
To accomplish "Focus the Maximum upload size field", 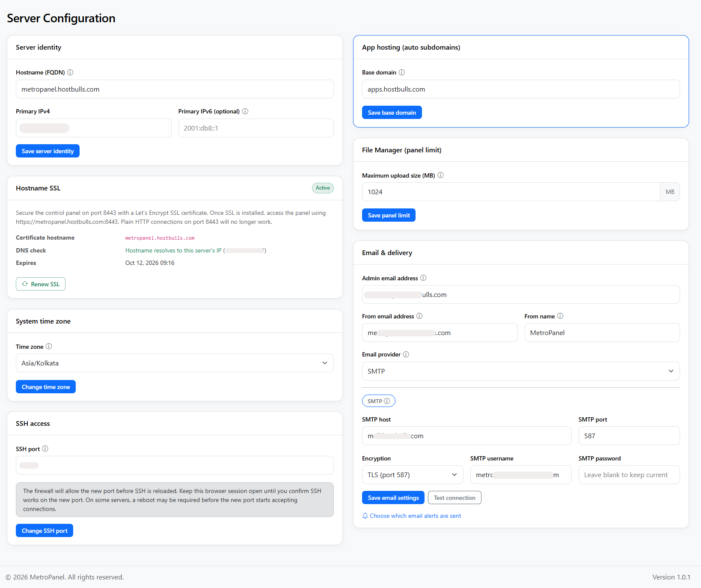I will point(511,192).
